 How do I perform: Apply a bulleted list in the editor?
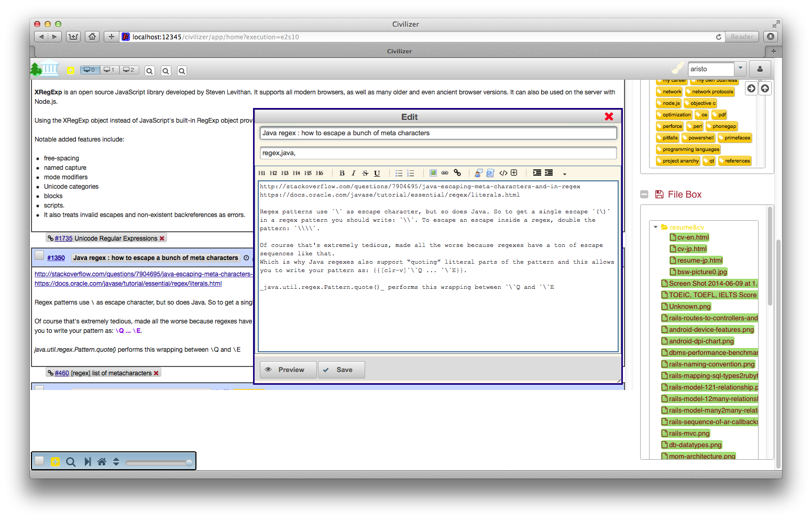pos(399,173)
